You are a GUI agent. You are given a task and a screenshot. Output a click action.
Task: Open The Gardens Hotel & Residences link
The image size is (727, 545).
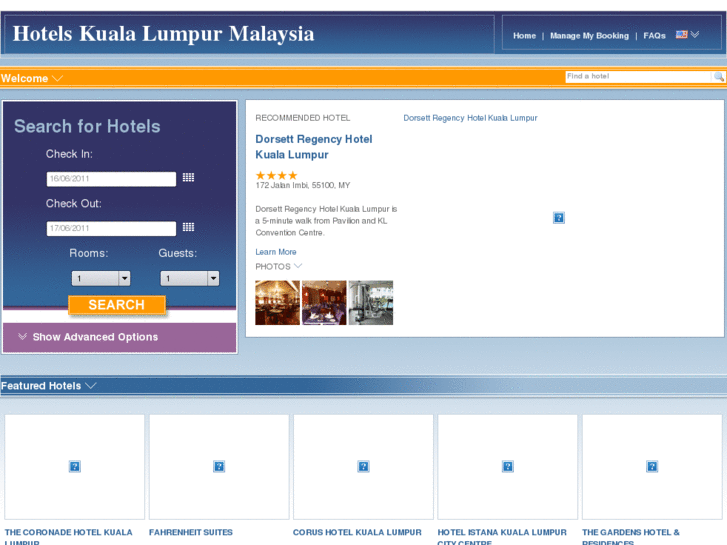[x=631, y=537]
